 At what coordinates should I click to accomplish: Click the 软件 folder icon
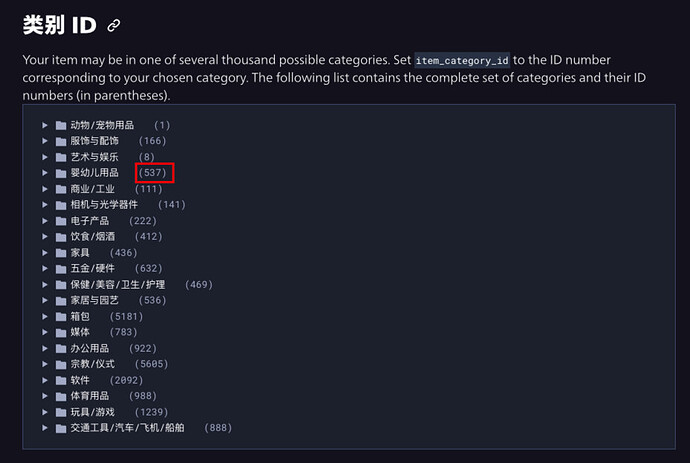61,380
